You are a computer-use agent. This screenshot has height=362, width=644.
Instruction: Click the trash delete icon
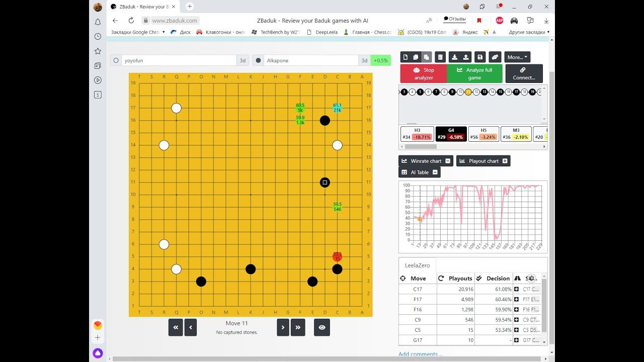tap(440, 57)
